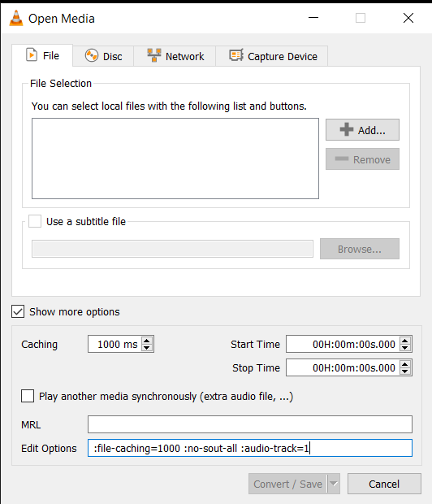Open the Capture Device tab
432x504 pixels.
272,56
